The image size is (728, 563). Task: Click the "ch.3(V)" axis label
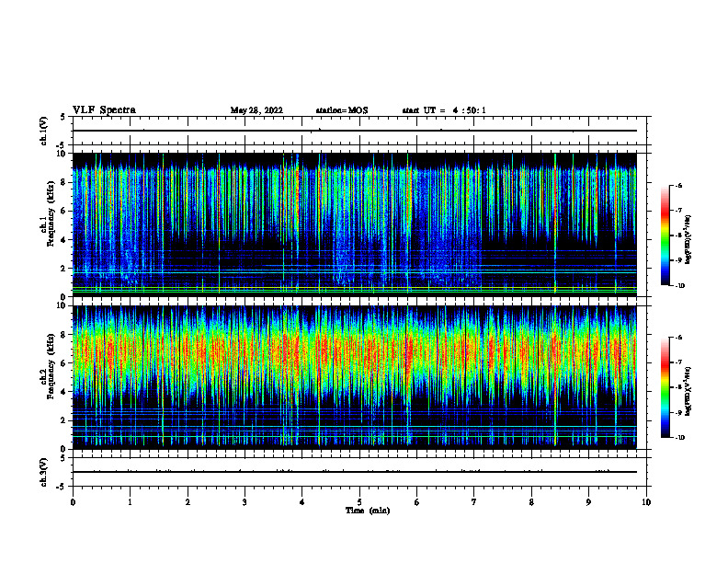point(44,472)
